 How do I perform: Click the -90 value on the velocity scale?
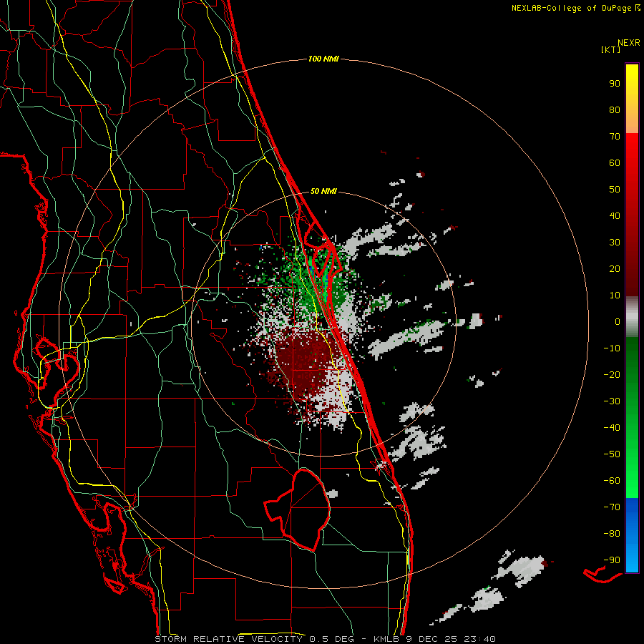pos(612,560)
